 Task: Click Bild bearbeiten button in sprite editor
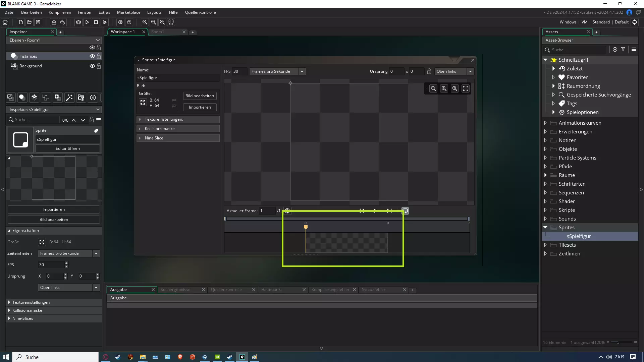click(x=200, y=96)
